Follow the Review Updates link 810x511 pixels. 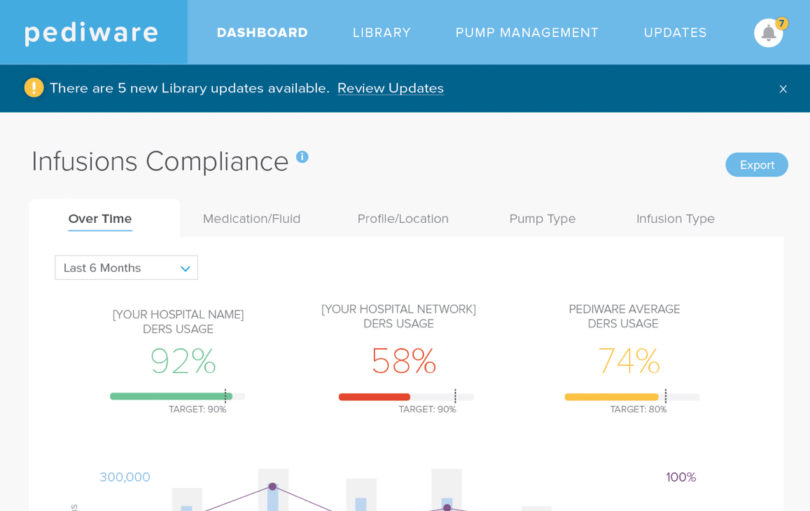click(x=391, y=88)
